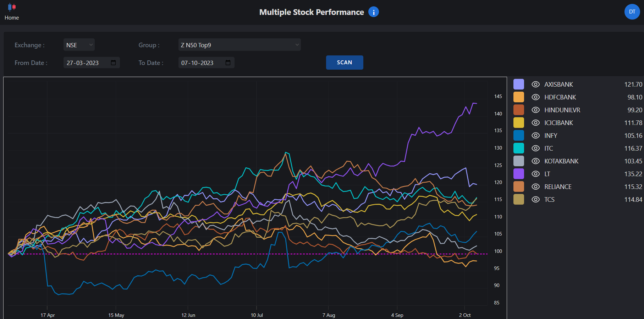
Task: Click the Multiple Stock Performance title
Action: 312,12
